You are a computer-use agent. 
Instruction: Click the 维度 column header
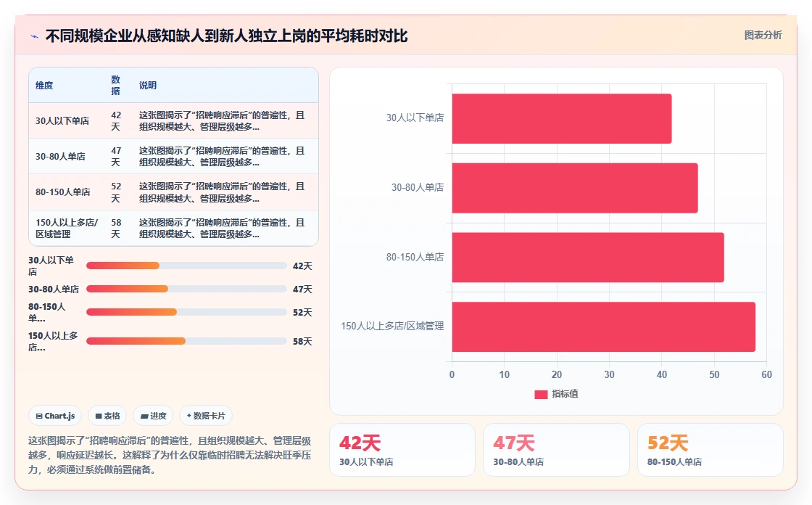pos(44,86)
